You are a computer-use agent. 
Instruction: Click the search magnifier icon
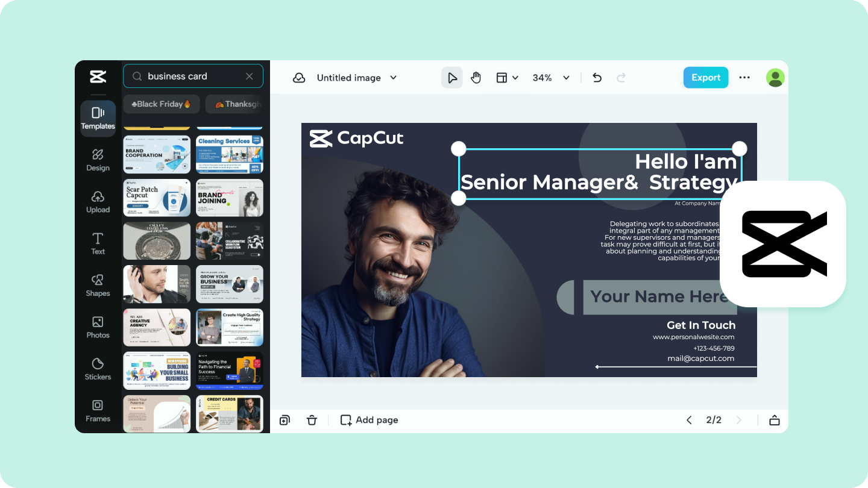point(137,77)
